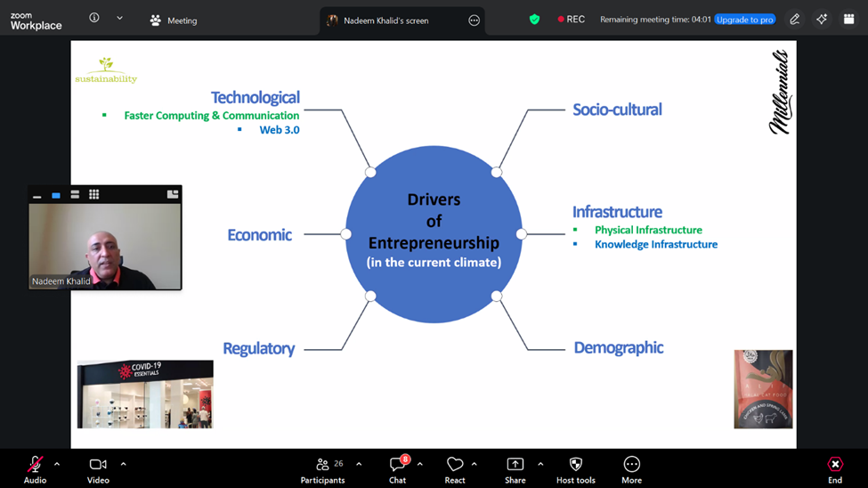Expand the share options arrow

(540, 464)
